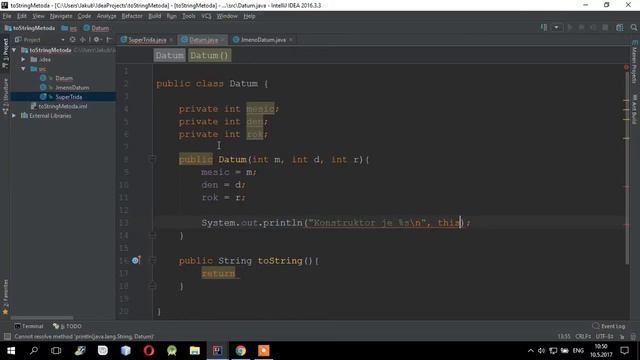This screenshot has width=640, height=360.
Task: Open the Navigate menu
Action: coord(61,16)
